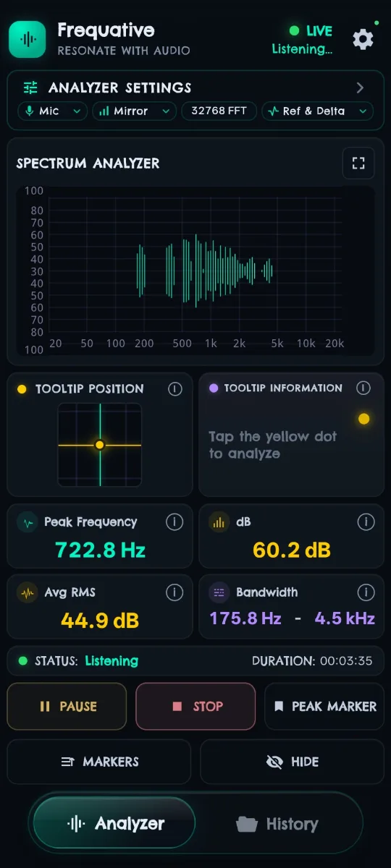The height and width of the screenshot is (868, 391).
Task: Open the Tooltip Position info icon
Action: tap(175, 389)
